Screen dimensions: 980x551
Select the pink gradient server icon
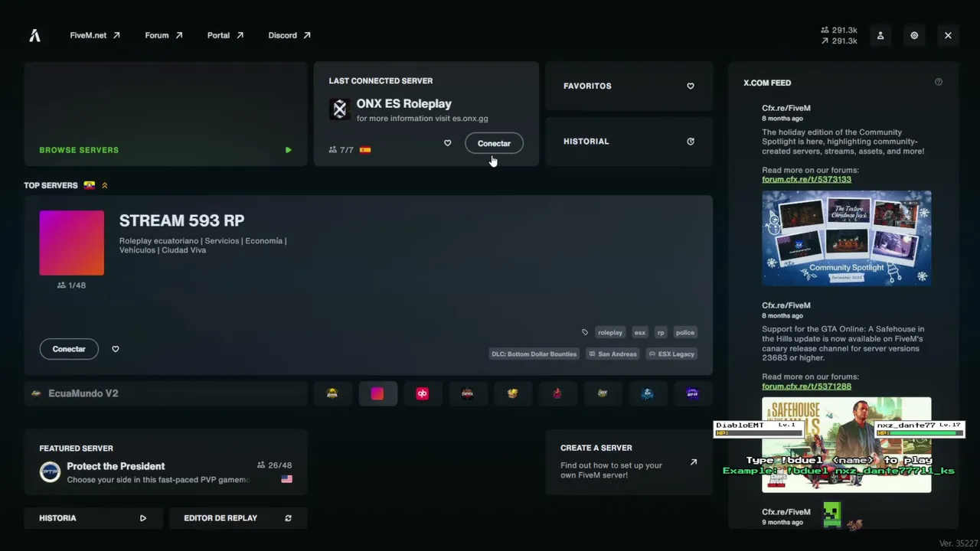click(x=377, y=393)
